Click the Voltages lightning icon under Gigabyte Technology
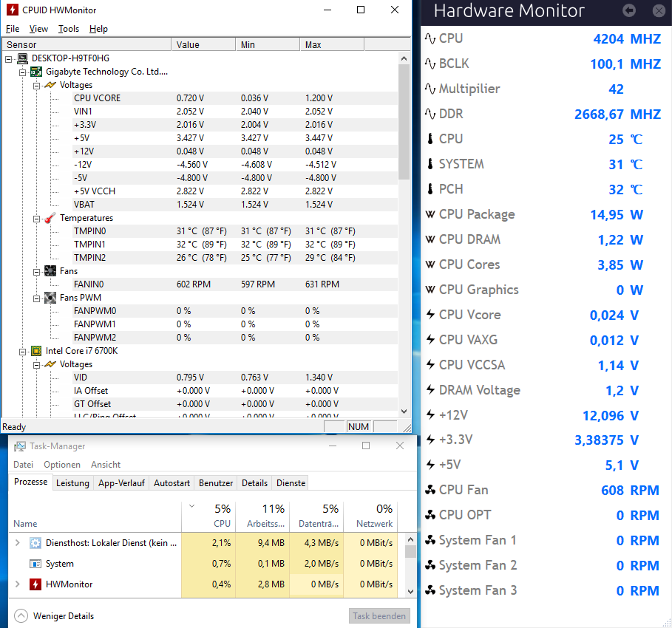Screen dimensions: 672x628 click(50, 85)
